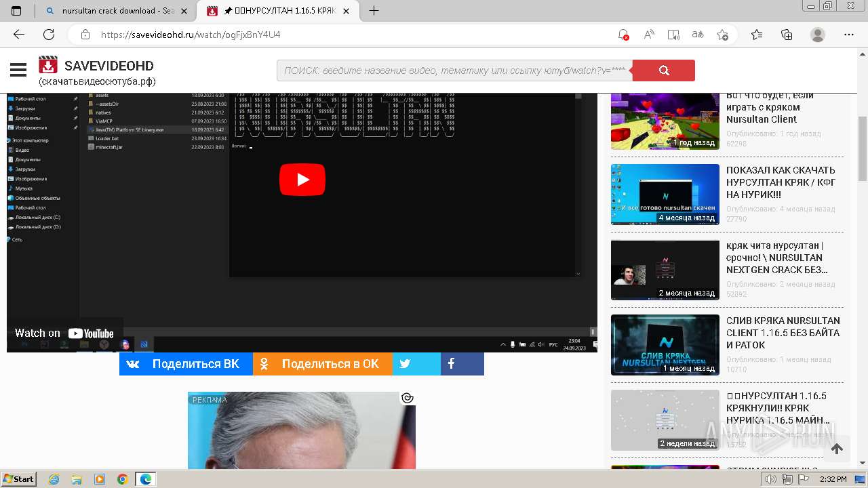Viewport: 868px width, 488px height.
Task: Click the SAVEVIDEOHD logo icon
Action: 48,65
